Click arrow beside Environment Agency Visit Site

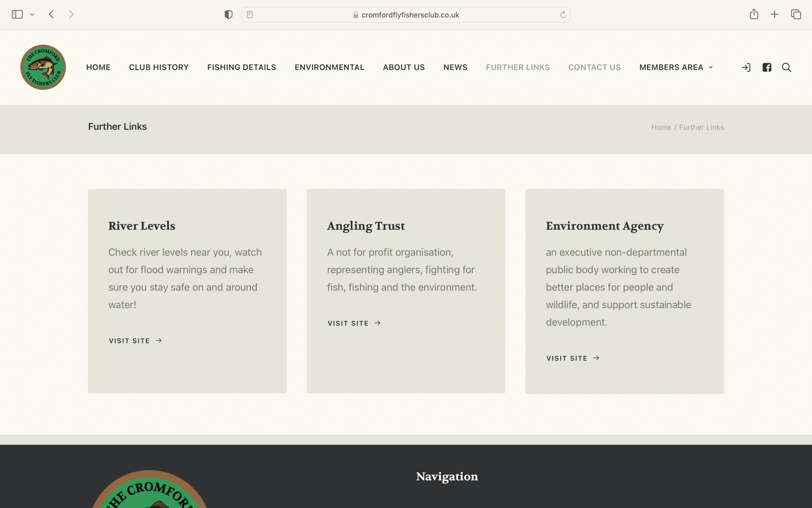tap(596, 358)
